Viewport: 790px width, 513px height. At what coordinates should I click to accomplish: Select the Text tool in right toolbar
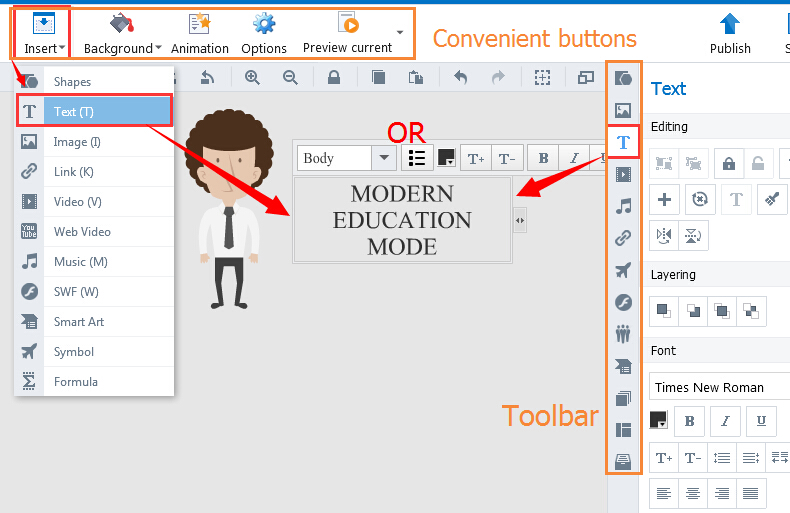click(x=623, y=142)
